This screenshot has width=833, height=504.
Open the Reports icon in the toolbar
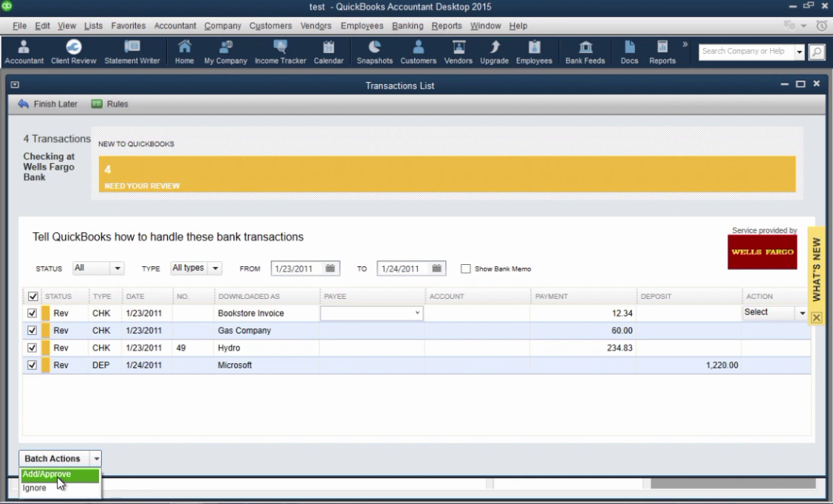[662, 52]
